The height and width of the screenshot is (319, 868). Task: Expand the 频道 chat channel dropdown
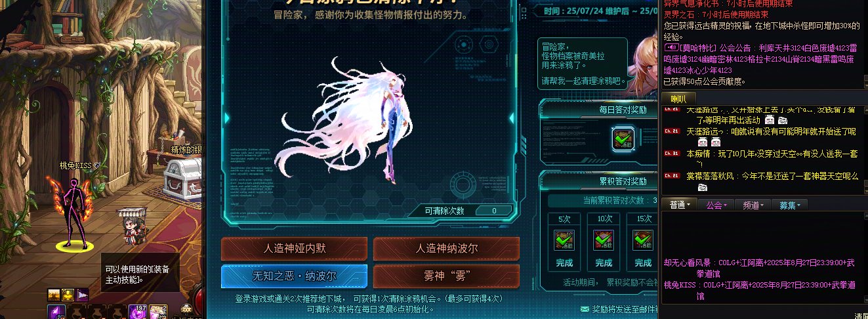click(x=753, y=205)
